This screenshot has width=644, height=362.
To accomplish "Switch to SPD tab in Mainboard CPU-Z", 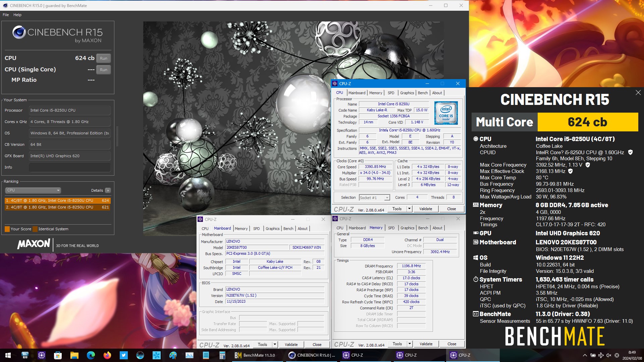I will point(256,229).
